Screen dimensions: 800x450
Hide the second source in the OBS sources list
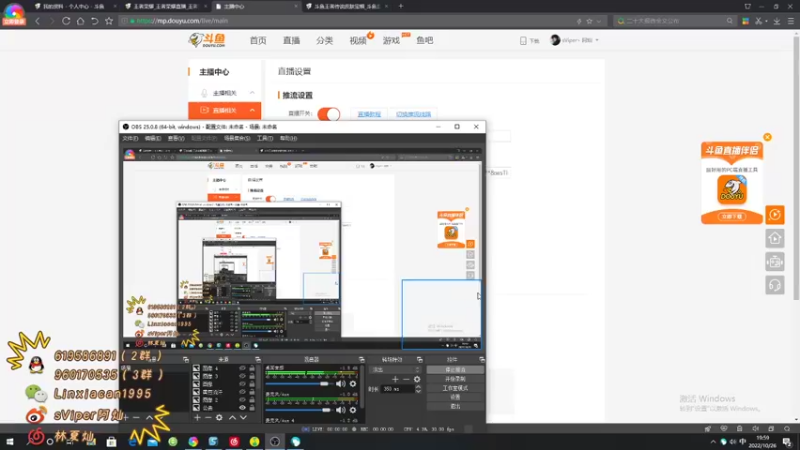(242, 376)
